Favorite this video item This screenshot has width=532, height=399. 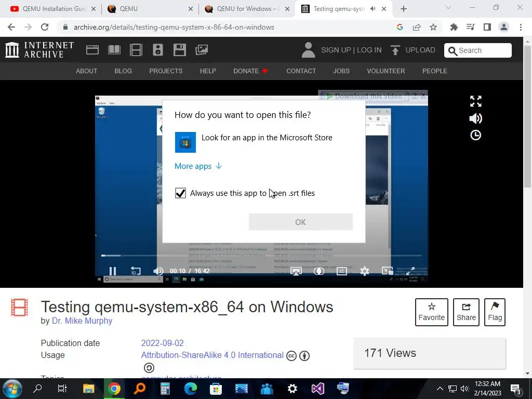(432, 312)
